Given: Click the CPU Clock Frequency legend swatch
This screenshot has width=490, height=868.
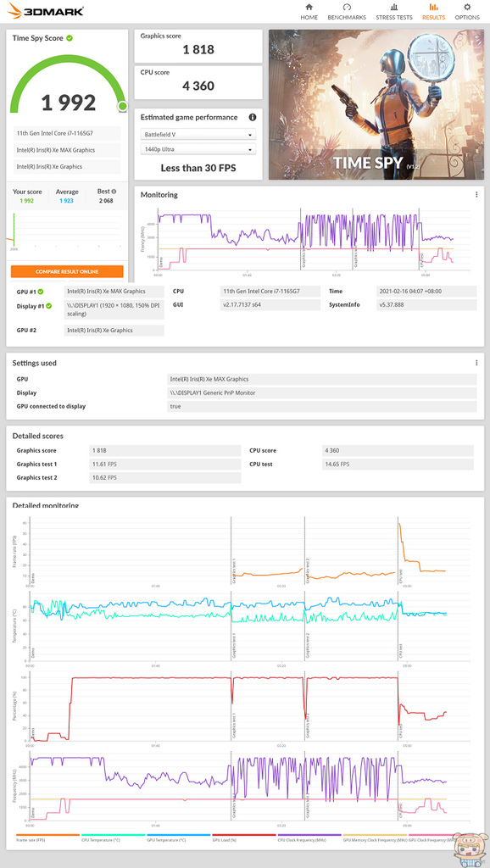Looking at the screenshot, I should [x=309, y=835].
